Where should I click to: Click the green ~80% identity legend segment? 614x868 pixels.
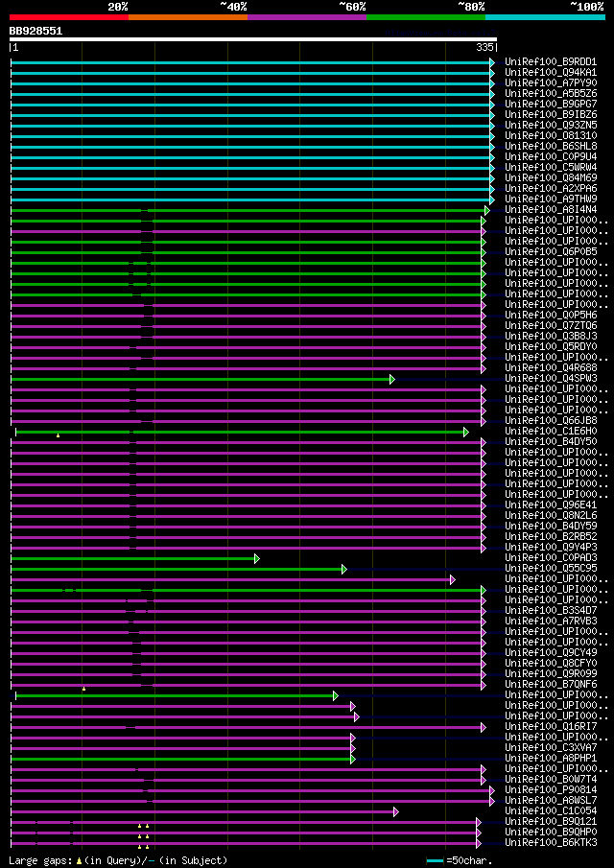[x=426, y=17]
